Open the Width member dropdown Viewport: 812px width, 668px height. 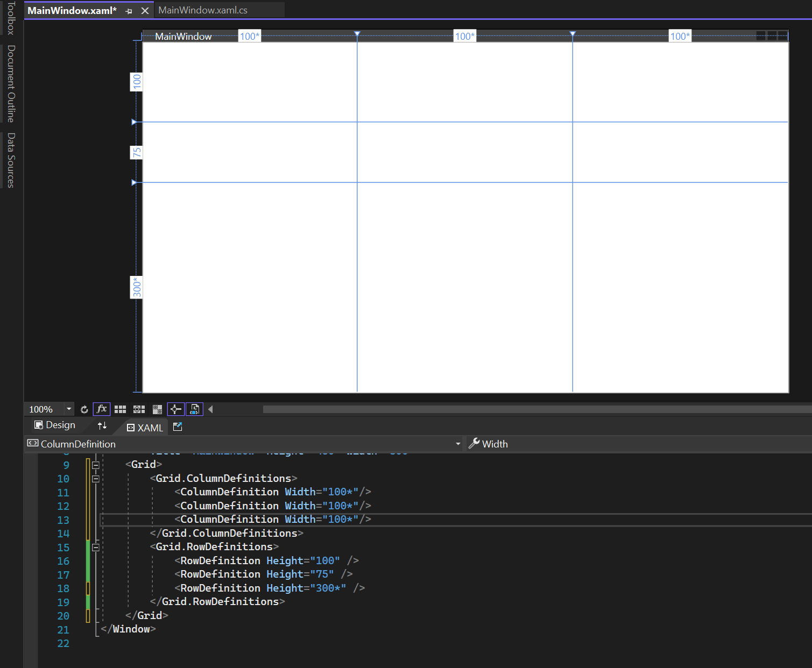tap(638, 444)
